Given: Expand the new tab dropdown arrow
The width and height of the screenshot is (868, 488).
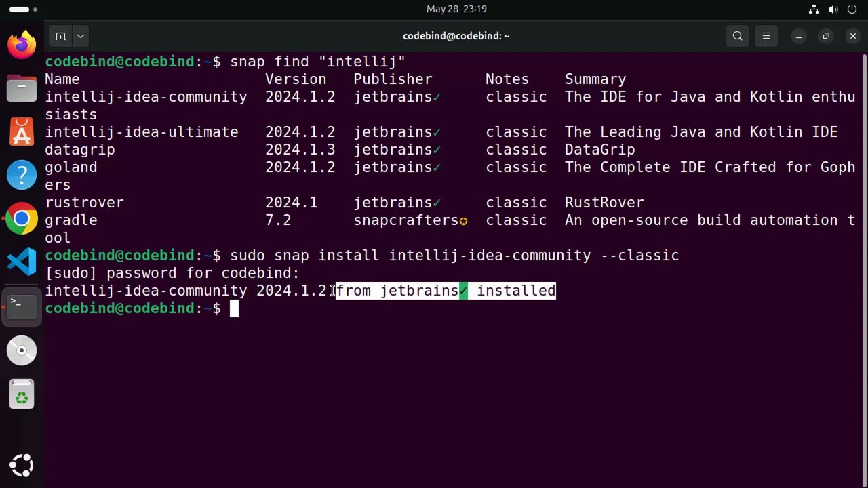Looking at the screenshot, I should click(80, 36).
